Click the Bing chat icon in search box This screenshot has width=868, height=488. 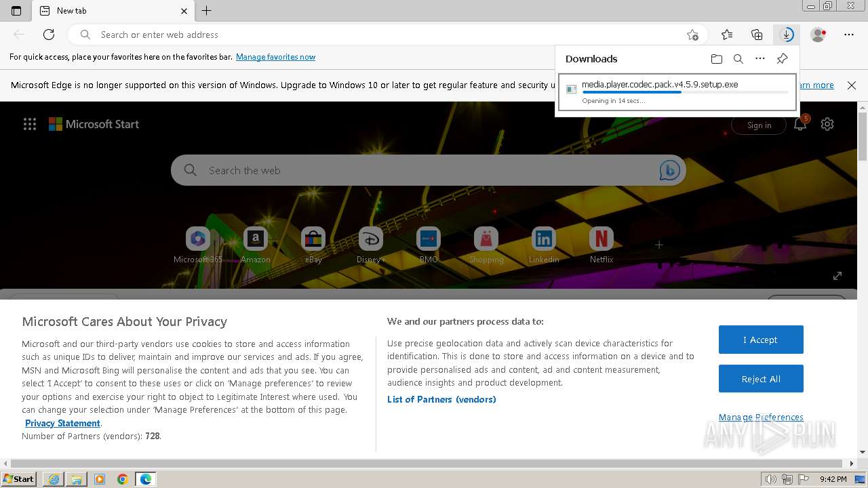pyautogui.click(x=669, y=171)
